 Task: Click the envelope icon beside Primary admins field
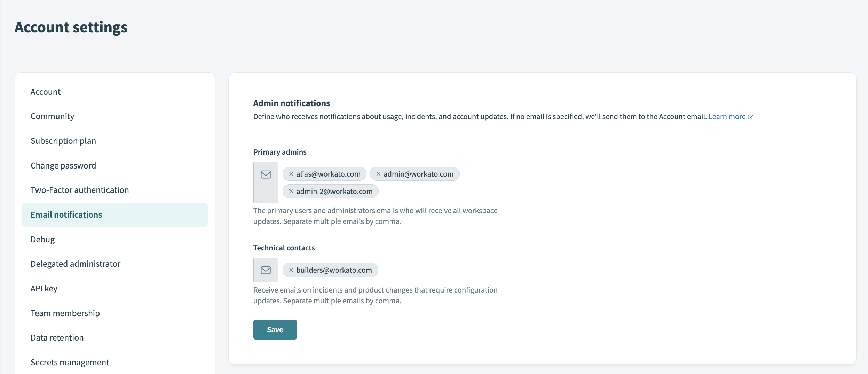tap(266, 174)
